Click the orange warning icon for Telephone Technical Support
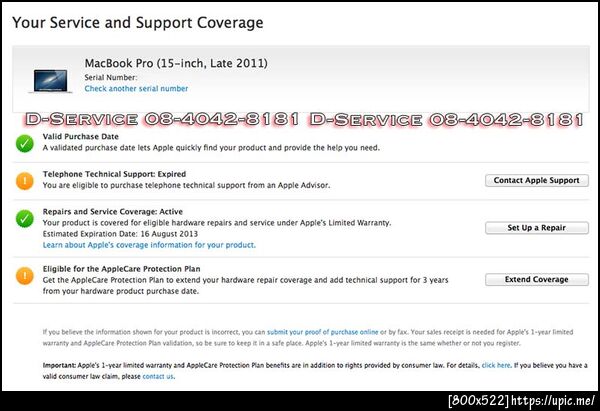The width and height of the screenshot is (600, 411). click(x=24, y=181)
